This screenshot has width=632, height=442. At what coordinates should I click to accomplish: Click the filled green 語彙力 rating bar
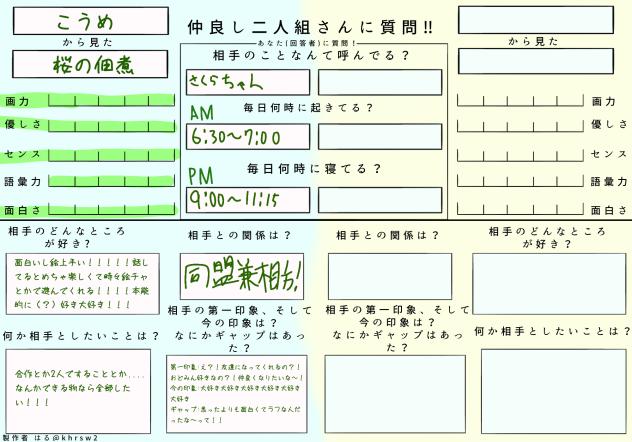pos(112,181)
